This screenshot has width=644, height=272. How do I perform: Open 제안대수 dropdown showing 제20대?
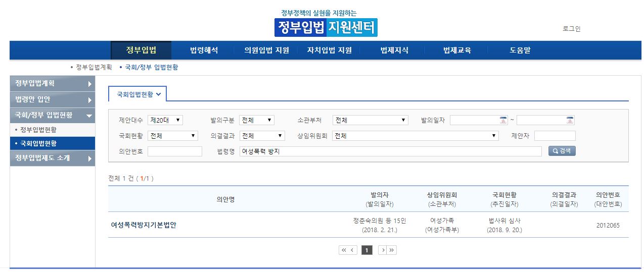[165, 120]
